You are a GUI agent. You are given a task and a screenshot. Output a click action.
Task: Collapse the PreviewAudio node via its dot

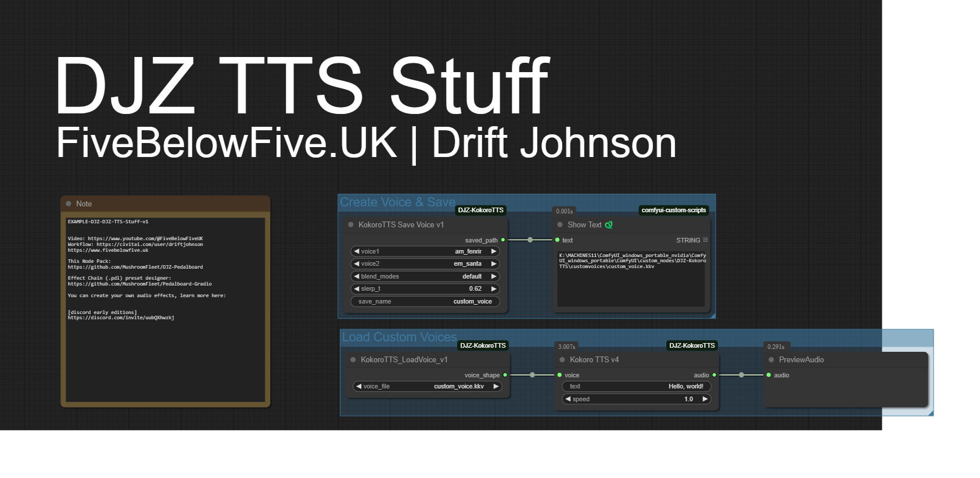point(771,359)
